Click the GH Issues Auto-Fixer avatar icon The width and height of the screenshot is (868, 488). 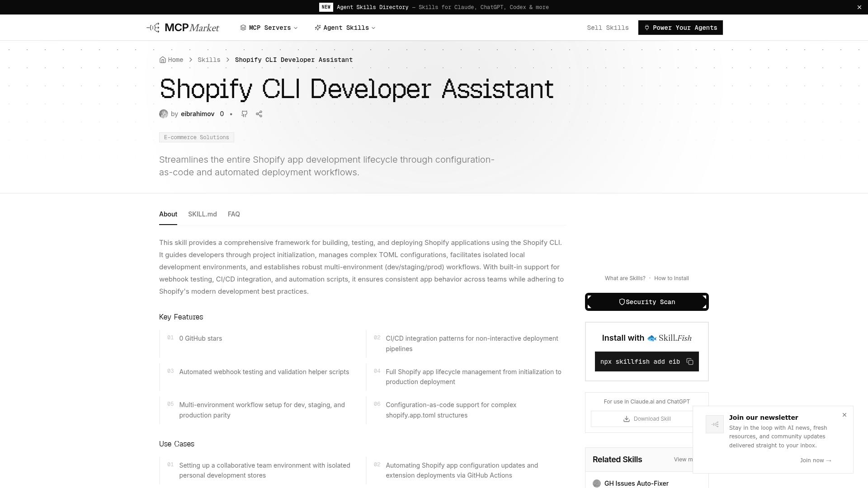point(597,483)
